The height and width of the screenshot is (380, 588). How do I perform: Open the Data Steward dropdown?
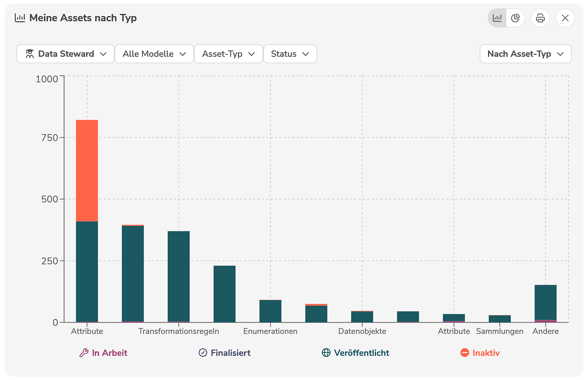(x=66, y=54)
